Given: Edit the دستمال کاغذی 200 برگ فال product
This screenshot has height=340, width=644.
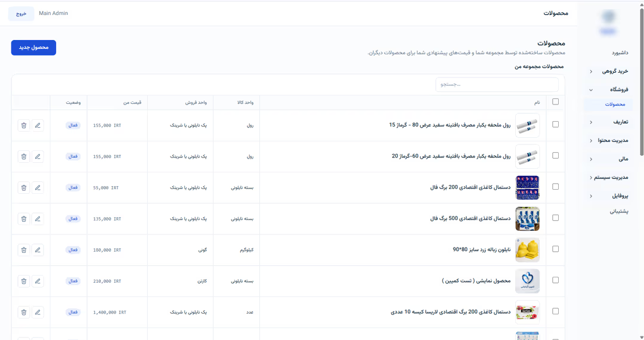Looking at the screenshot, I should (x=38, y=188).
